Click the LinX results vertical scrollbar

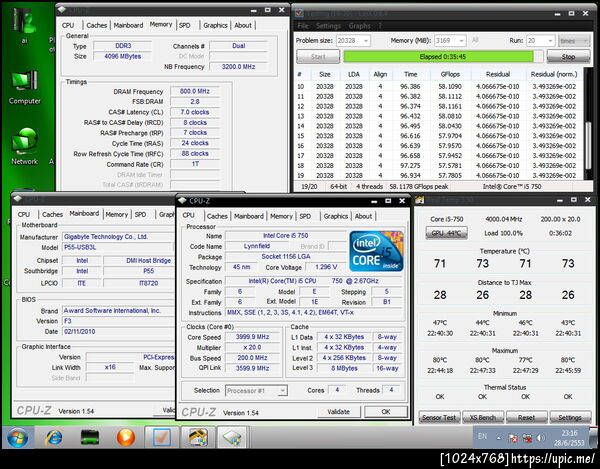[x=587, y=124]
